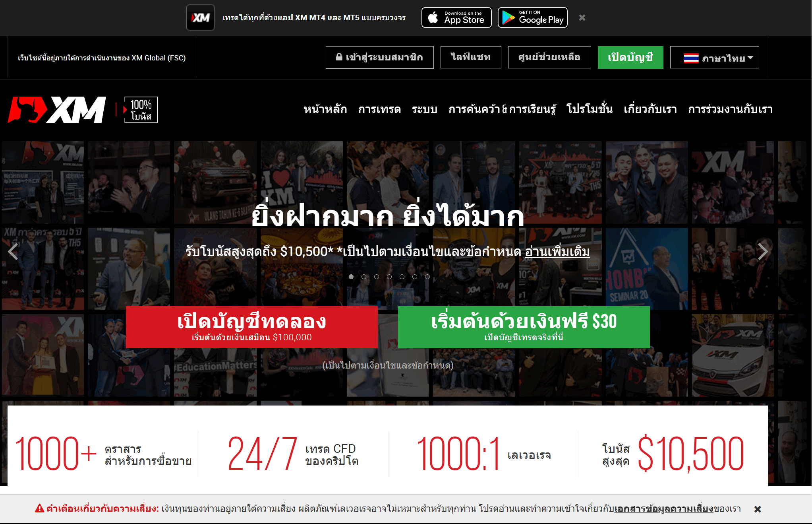Go to previous carousel slide arrow
Viewport: 812px width, 524px height.
coord(13,251)
